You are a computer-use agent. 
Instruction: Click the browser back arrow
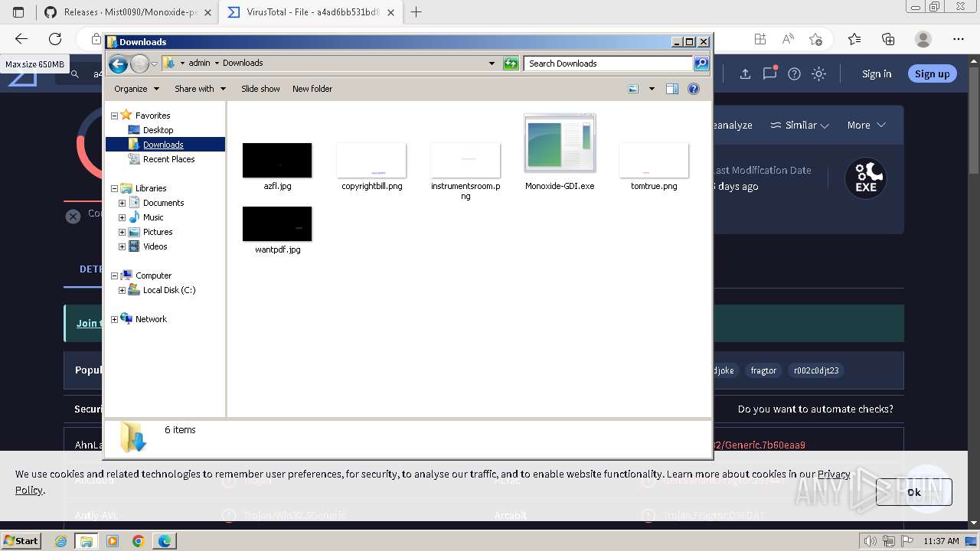pos(21,39)
